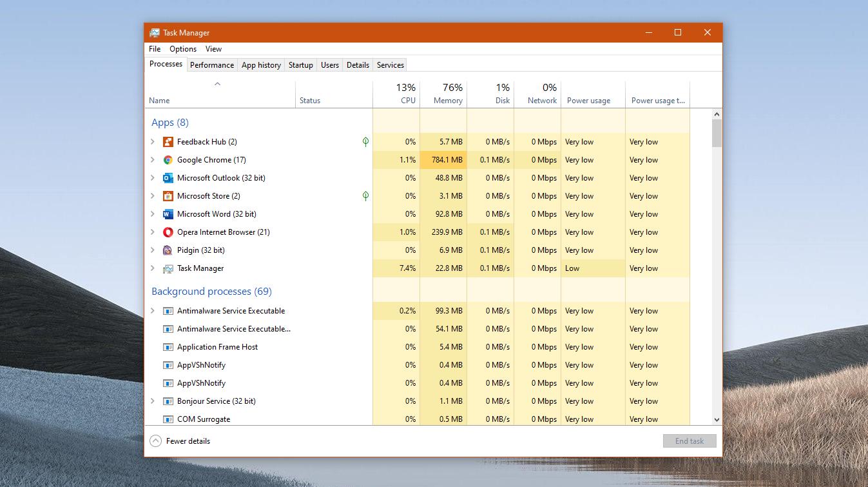The image size is (868, 487).
Task: Select the Bonjour Service 1.1 MB memory cell
Action: click(443, 401)
